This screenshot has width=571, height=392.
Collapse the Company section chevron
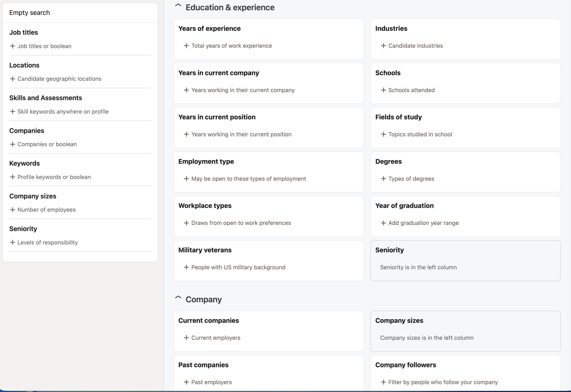(x=178, y=298)
